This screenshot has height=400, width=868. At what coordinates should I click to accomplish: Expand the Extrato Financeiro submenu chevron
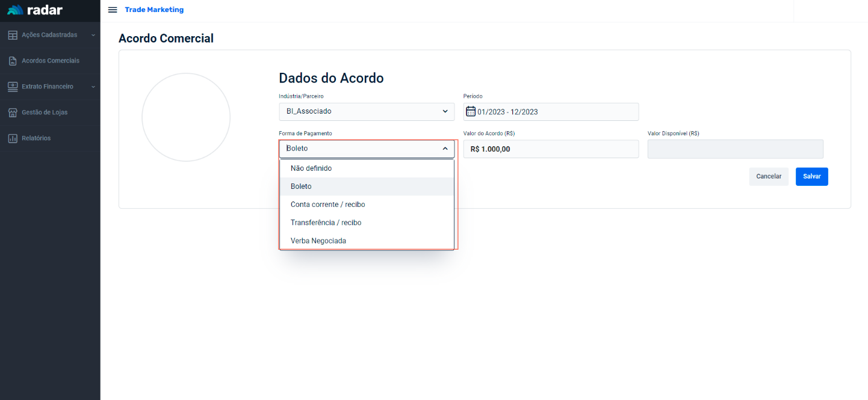93,87
